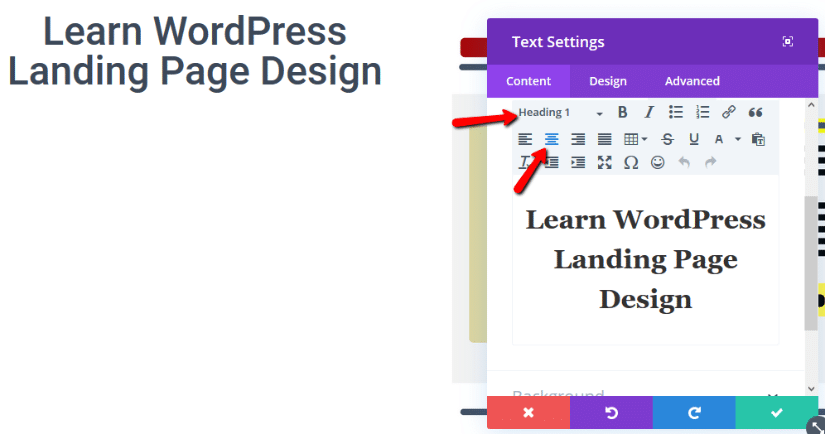Screen dimensions: 825x434
Task: Apply blockquote formatting
Action: [756, 112]
